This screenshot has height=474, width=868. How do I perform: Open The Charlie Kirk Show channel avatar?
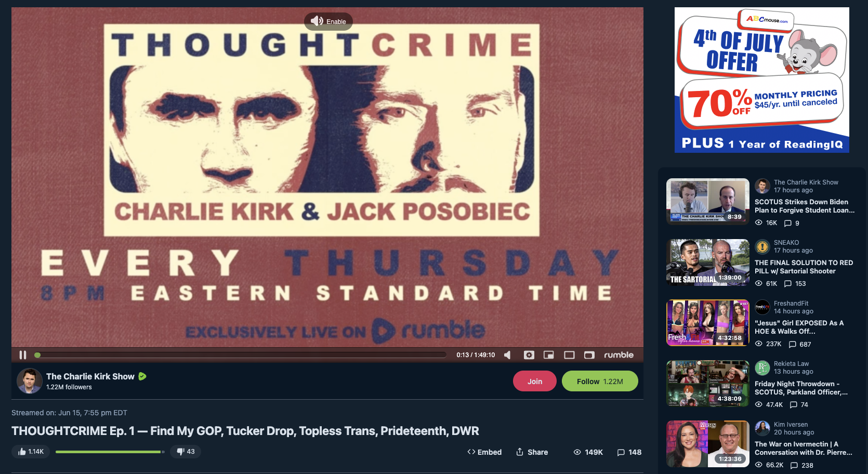point(30,381)
